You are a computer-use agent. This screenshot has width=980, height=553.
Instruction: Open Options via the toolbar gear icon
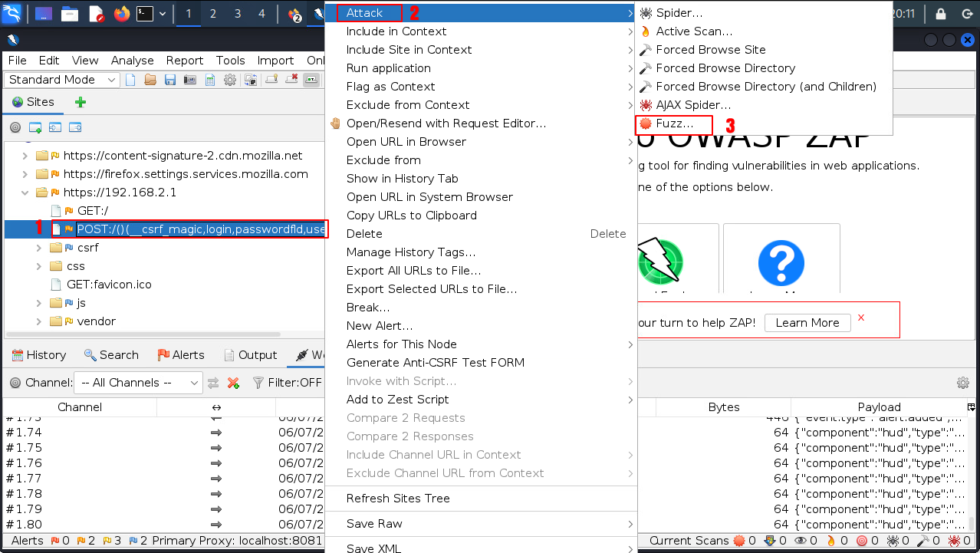tap(229, 80)
